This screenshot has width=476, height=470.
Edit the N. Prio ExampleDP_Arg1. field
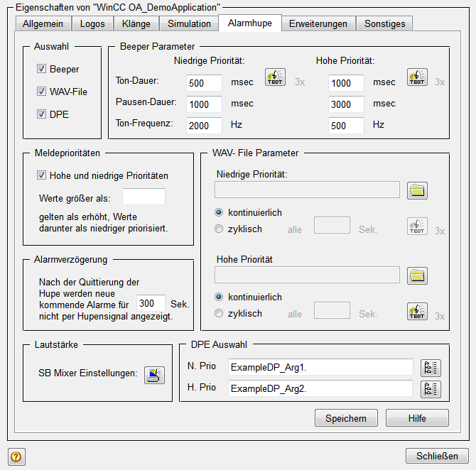pyautogui.click(x=320, y=367)
